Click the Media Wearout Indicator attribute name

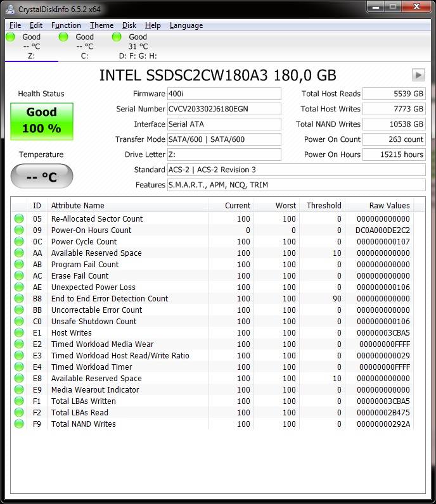click(x=95, y=390)
